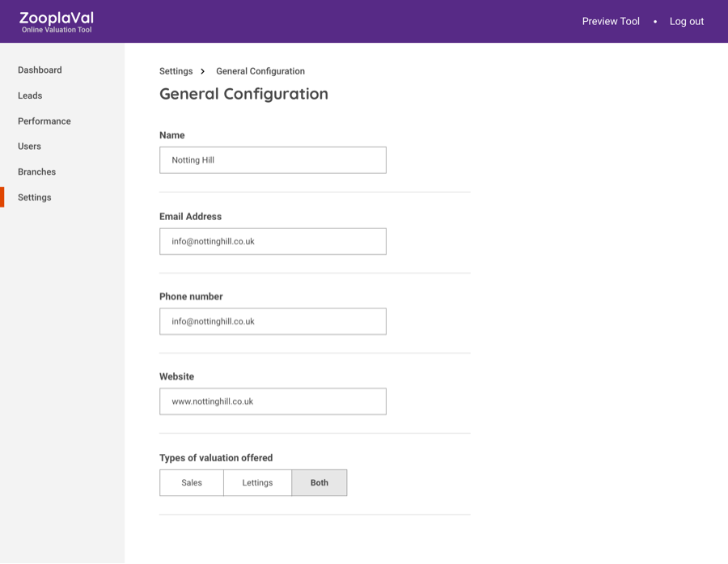Select Branches from sidebar

36,172
